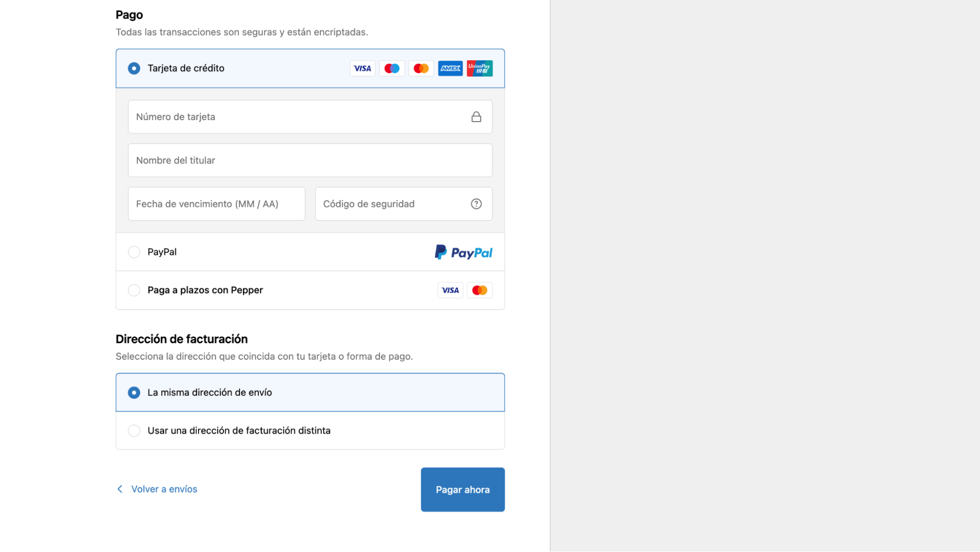This screenshot has height=552, width=980.
Task: Click the Pago section heading
Action: [129, 15]
